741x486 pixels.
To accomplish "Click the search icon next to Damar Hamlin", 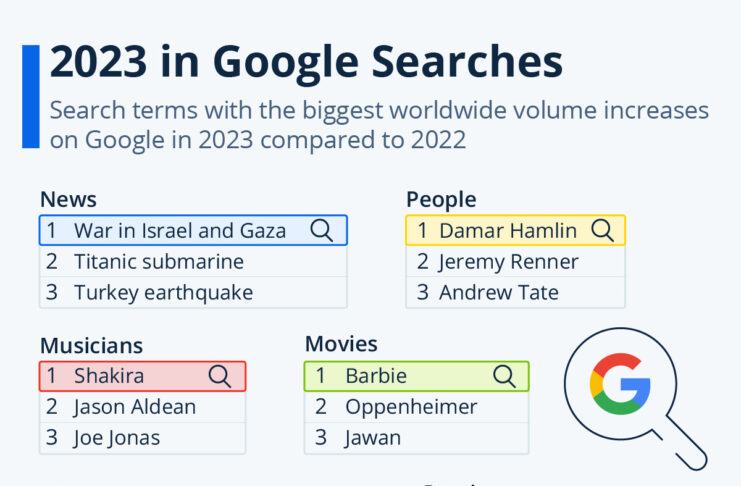I will click(x=602, y=231).
